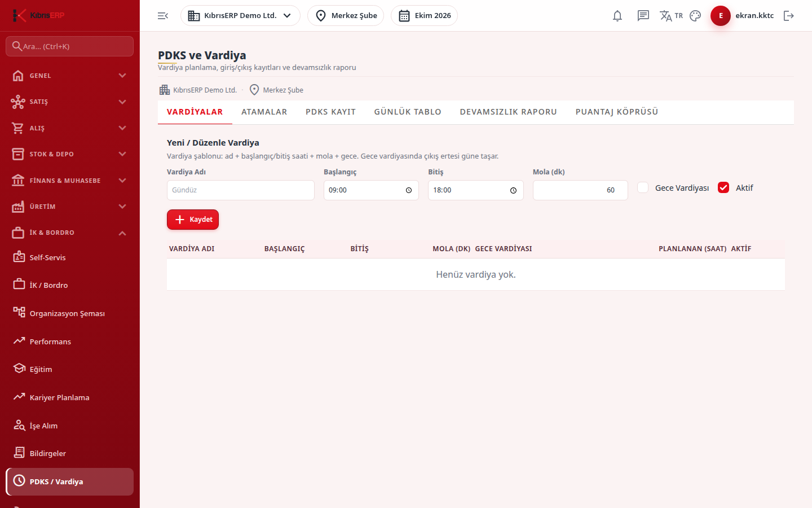
Task: Enable the Gece Vardiyası checkbox
Action: pos(643,187)
